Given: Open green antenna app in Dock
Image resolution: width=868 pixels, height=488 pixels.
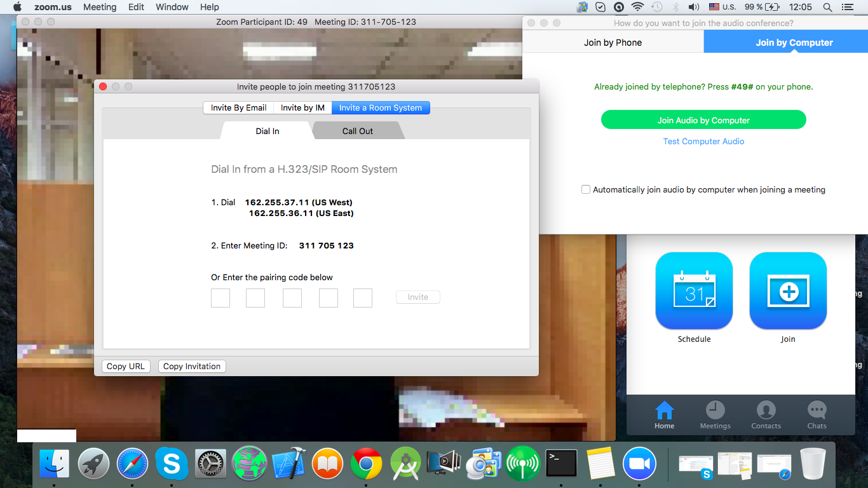Looking at the screenshot, I should (x=522, y=464).
